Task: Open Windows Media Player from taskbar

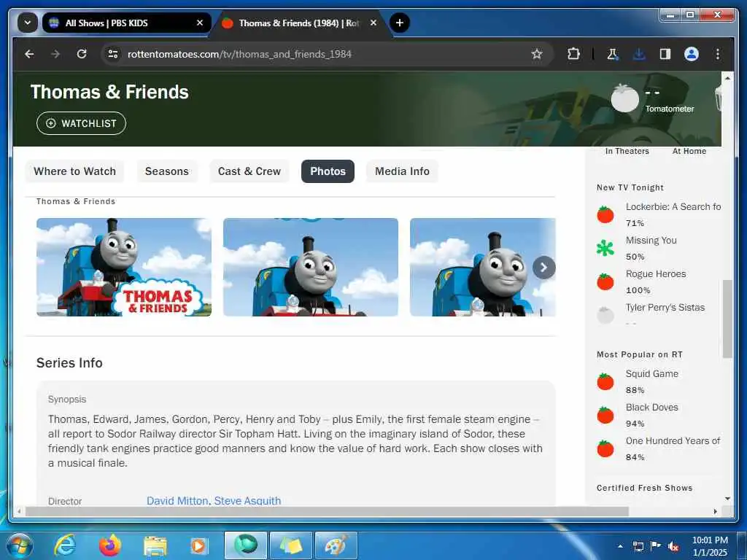Action: tap(198, 545)
